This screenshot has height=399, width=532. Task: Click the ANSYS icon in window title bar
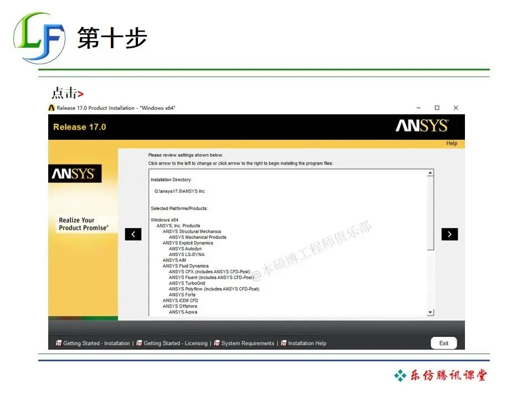[52, 108]
